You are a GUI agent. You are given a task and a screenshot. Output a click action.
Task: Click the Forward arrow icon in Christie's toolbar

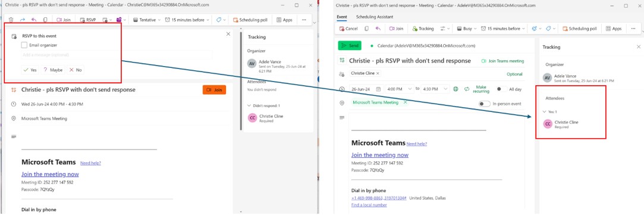(23, 19)
